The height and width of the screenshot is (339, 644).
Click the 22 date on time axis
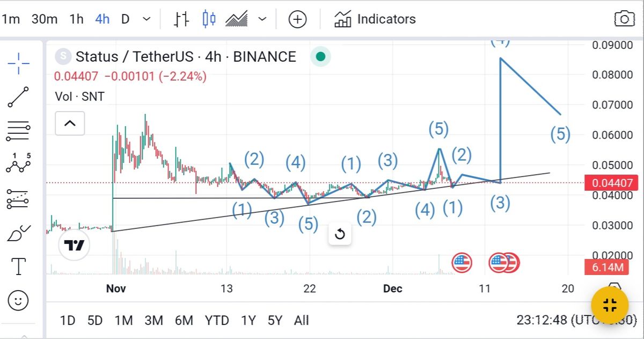310,289
